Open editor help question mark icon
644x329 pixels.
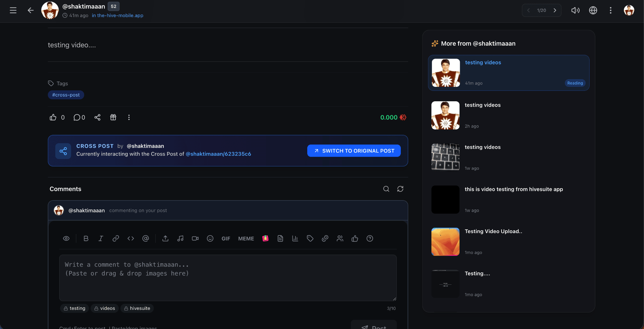[x=370, y=238]
